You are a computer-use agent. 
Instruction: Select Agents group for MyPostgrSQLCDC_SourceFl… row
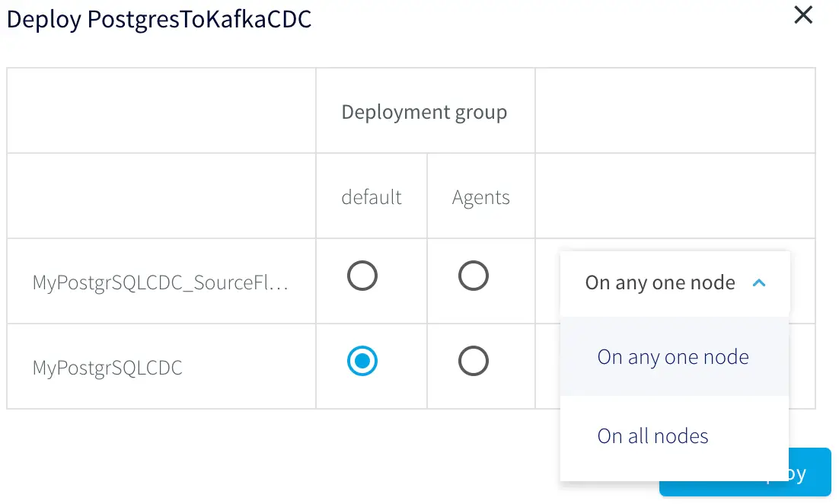pos(473,276)
